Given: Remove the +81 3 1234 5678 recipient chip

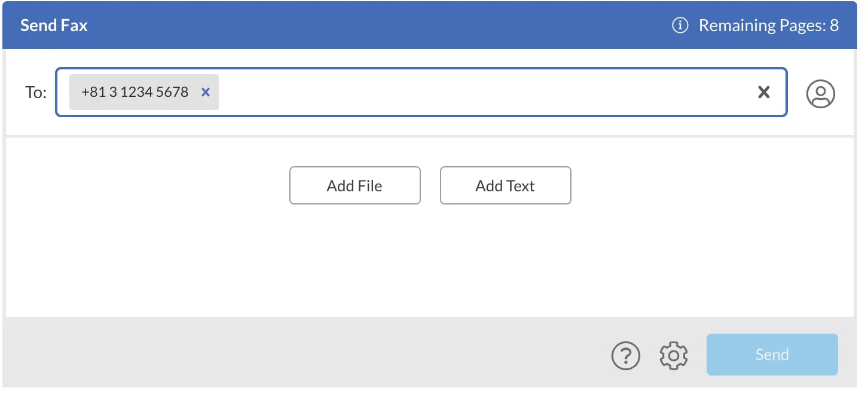Looking at the screenshot, I should (x=206, y=92).
